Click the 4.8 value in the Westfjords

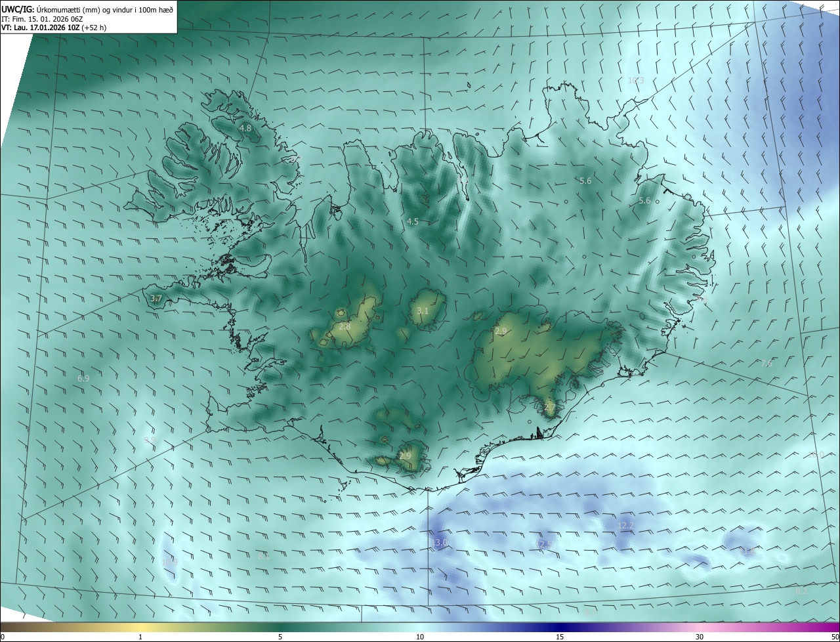(245, 129)
